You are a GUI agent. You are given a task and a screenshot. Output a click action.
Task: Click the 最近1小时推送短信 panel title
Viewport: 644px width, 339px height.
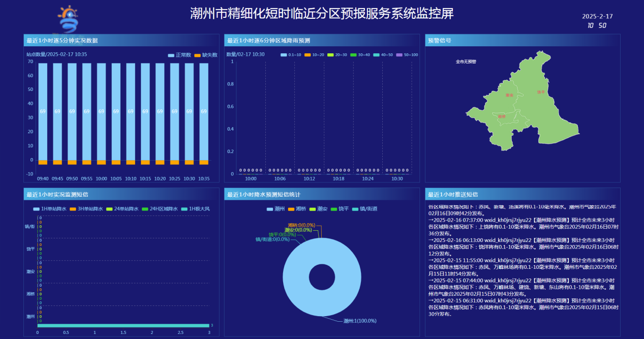452,194
